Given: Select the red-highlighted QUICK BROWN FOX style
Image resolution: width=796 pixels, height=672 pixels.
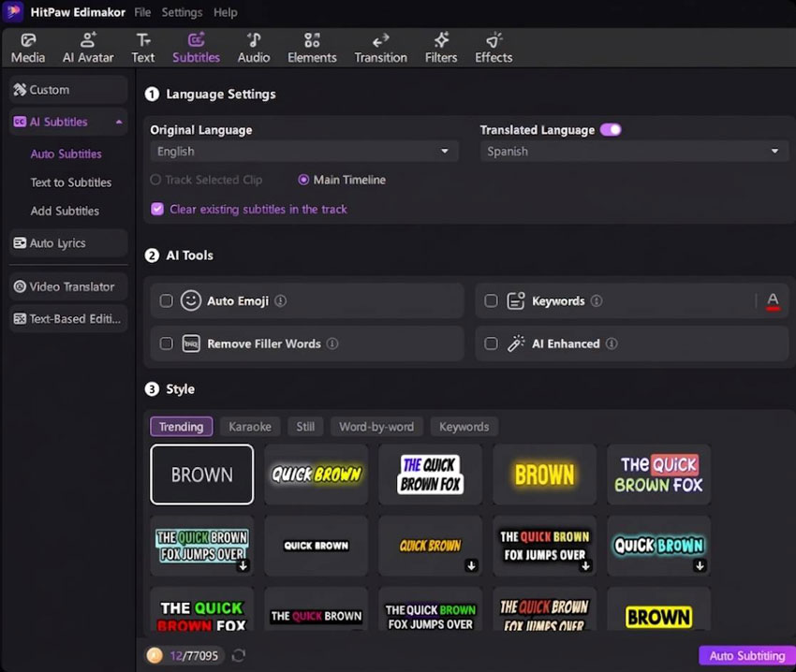Looking at the screenshot, I should click(659, 475).
